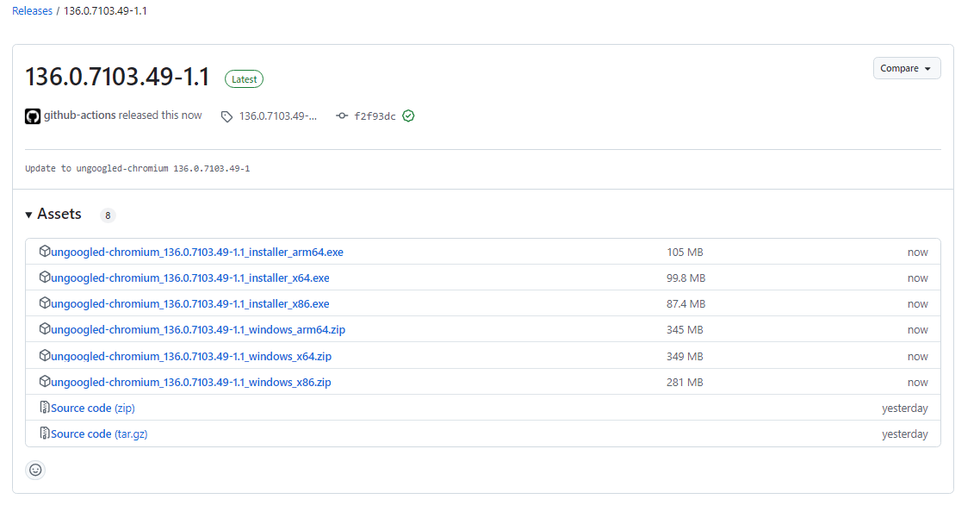Click 'now' timestamp on windows_x86.zip row

pyautogui.click(x=917, y=382)
